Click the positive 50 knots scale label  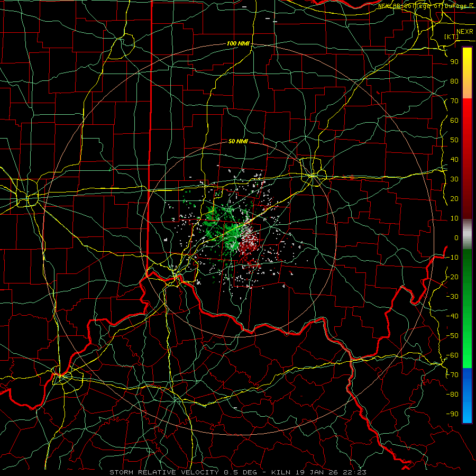[454, 140]
